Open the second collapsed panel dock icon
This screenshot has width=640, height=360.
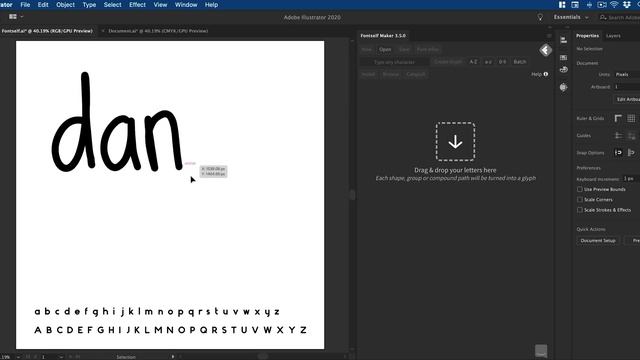[564, 58]
